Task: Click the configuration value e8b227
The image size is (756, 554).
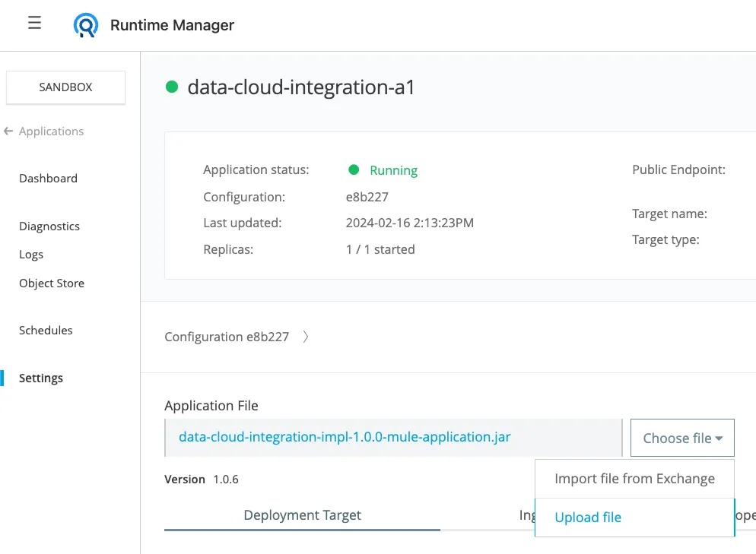Action: click(x=367, y=197)
